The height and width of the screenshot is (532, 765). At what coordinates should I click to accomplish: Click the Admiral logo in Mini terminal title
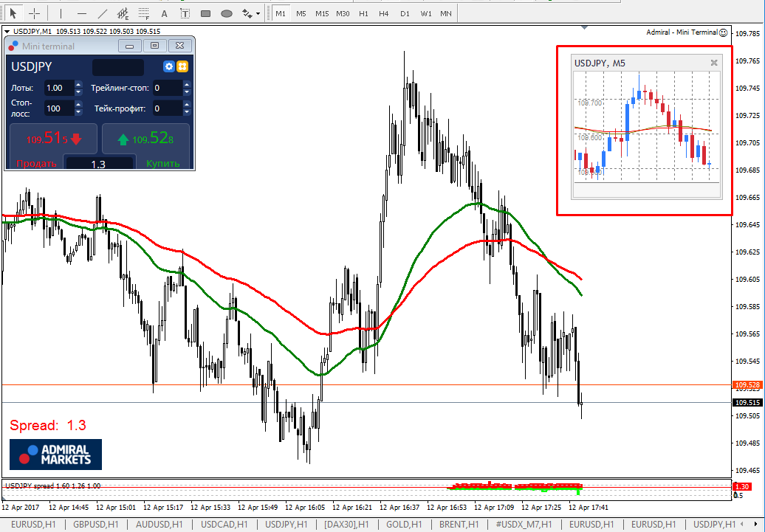coord(13,46)
